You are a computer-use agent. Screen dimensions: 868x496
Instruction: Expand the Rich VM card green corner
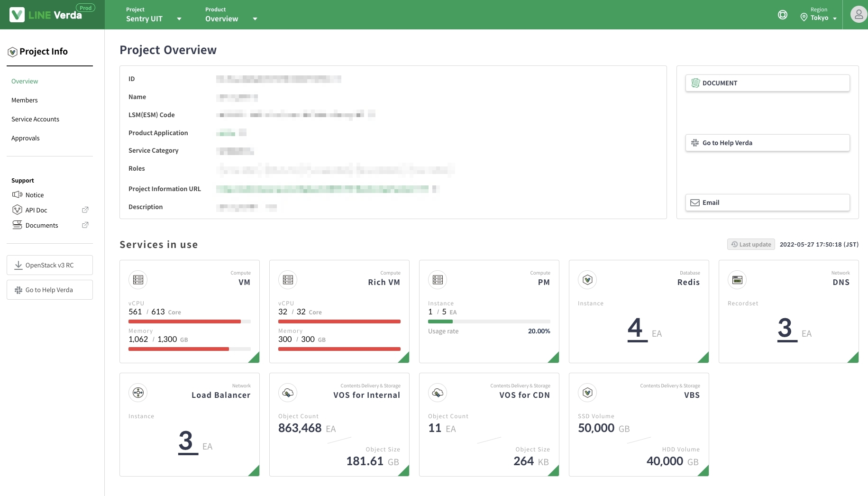tap(405, 358)
